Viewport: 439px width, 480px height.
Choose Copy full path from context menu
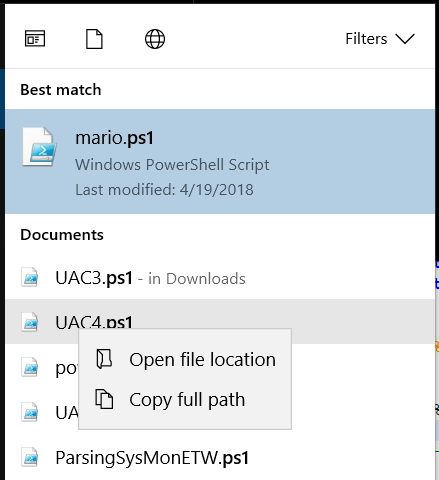(x=185, y=399)
